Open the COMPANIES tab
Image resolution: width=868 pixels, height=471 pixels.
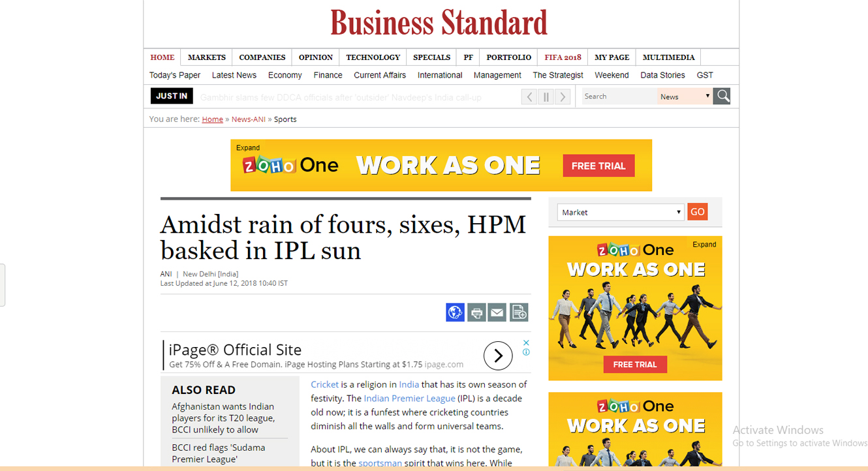click(262, 57)
